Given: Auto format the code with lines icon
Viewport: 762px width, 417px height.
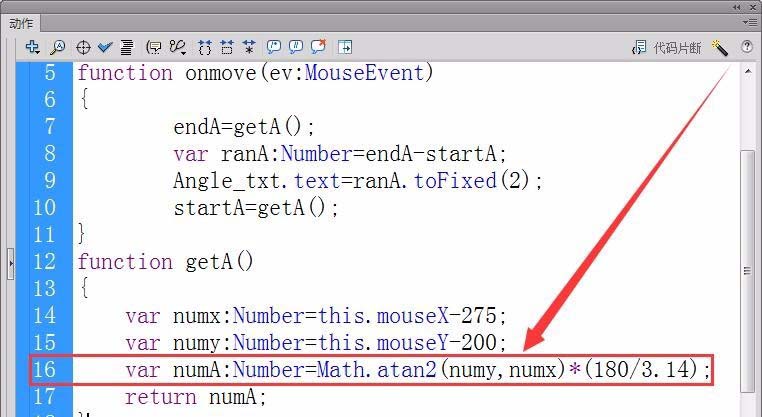Looking at the screenshot, I should pos(126,47).
